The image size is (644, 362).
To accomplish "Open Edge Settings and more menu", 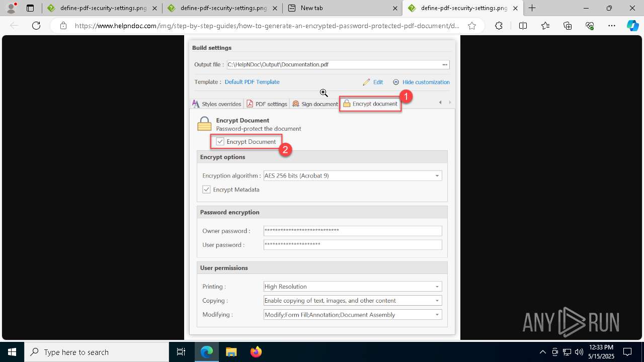I will (x=612, y=26).
